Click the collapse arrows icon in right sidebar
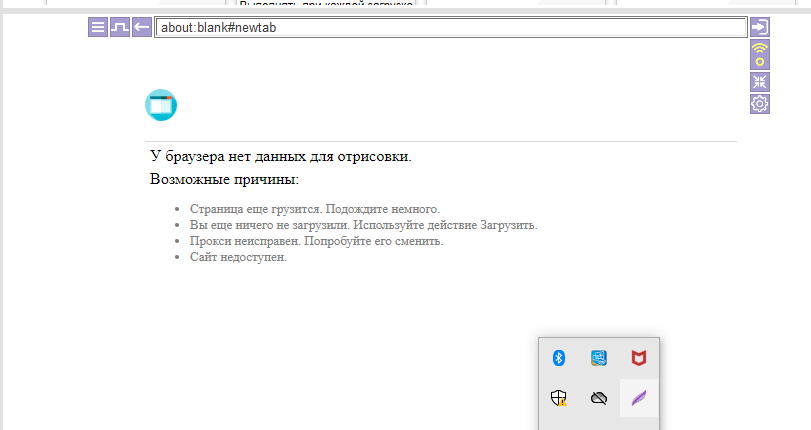The image size is (811, 430). click(760, 82)
